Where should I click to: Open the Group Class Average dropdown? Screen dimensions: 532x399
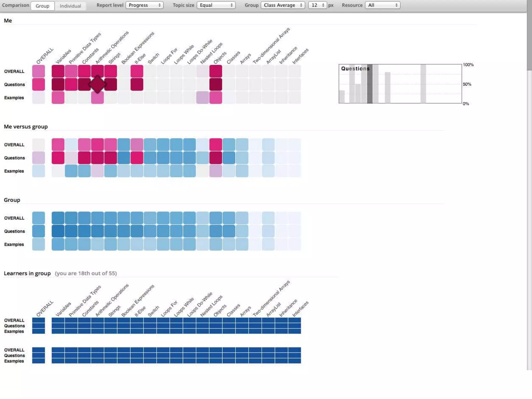(x=283, y=5)
